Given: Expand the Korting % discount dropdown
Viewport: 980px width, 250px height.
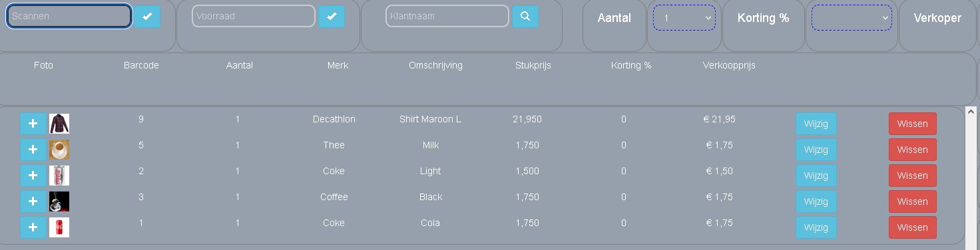Looking at the screenshot, I should [852, 18].
